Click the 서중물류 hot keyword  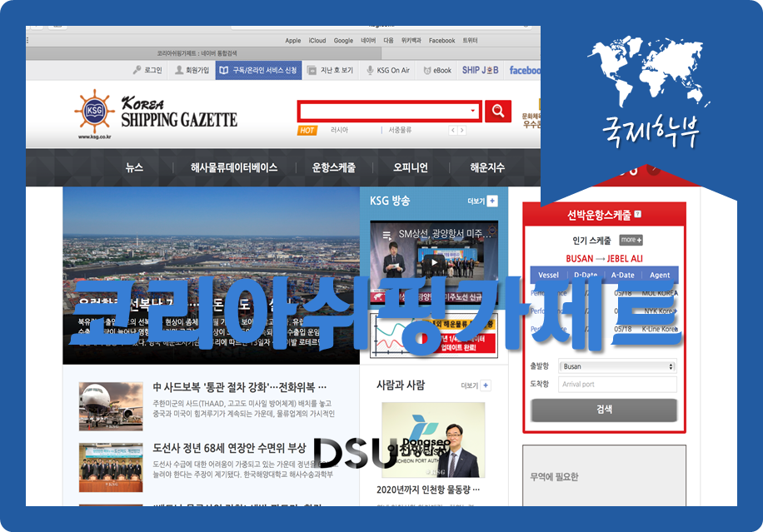400,130
